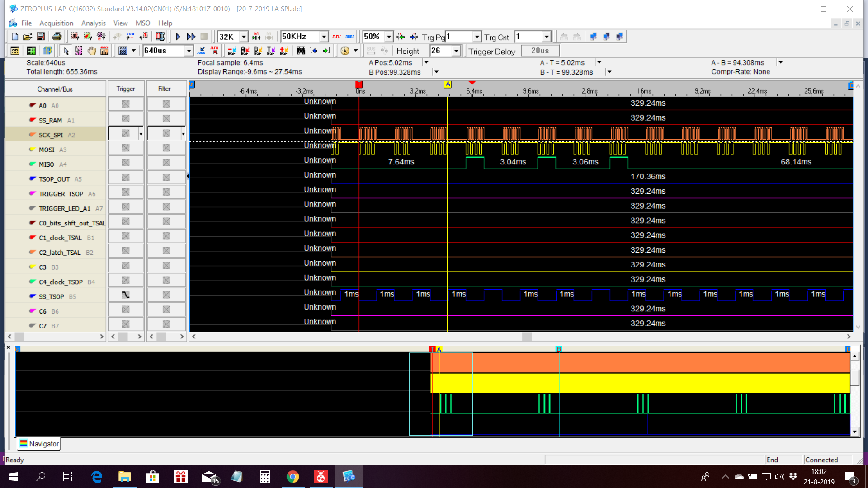Viewport: 868px width, 488px height.
Task: Open the Navigator tab
Action: (39, 444)
